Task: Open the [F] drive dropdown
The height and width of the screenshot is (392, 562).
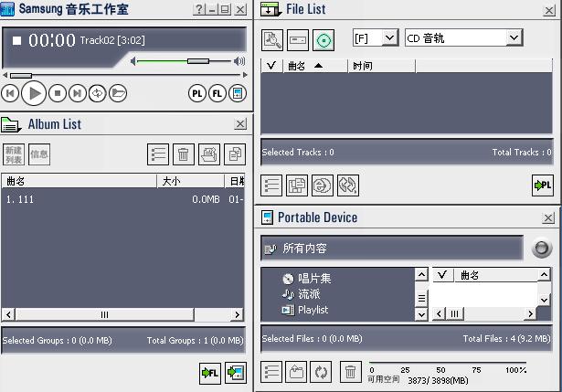Action: (x=390, y=37)
